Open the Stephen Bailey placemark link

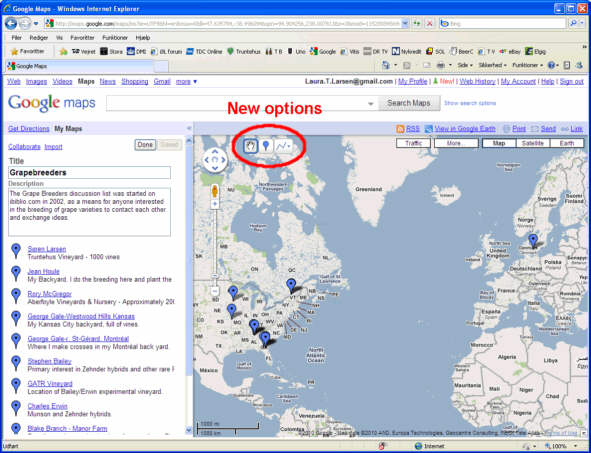coord(49,361)
